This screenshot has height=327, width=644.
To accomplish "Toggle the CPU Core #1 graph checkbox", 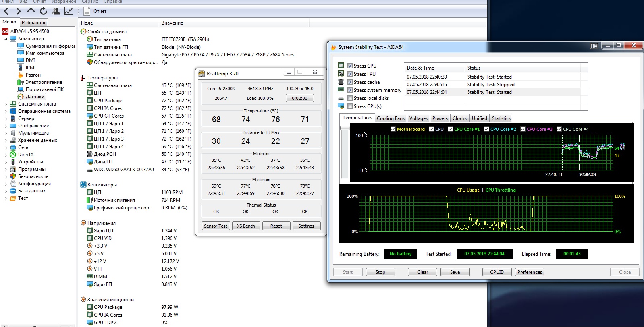I will tap(450, 129).
